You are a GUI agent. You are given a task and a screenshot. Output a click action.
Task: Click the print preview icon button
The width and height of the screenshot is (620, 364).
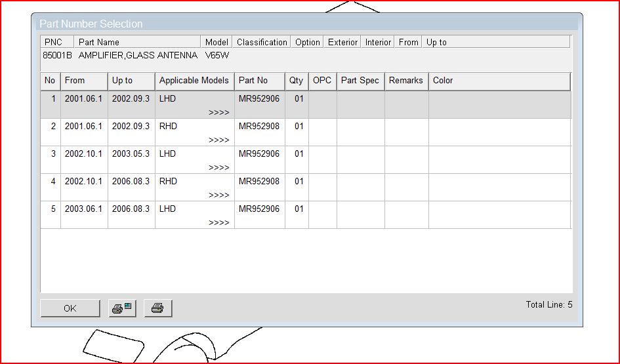[x=122, y=308]
